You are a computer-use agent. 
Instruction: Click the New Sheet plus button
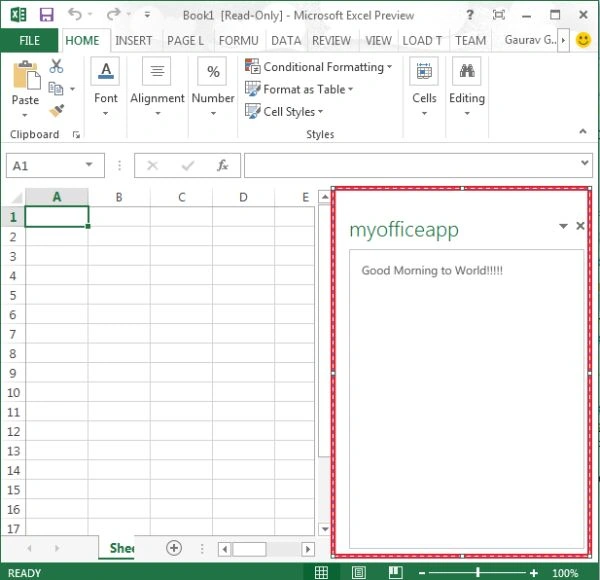(174, 548)
